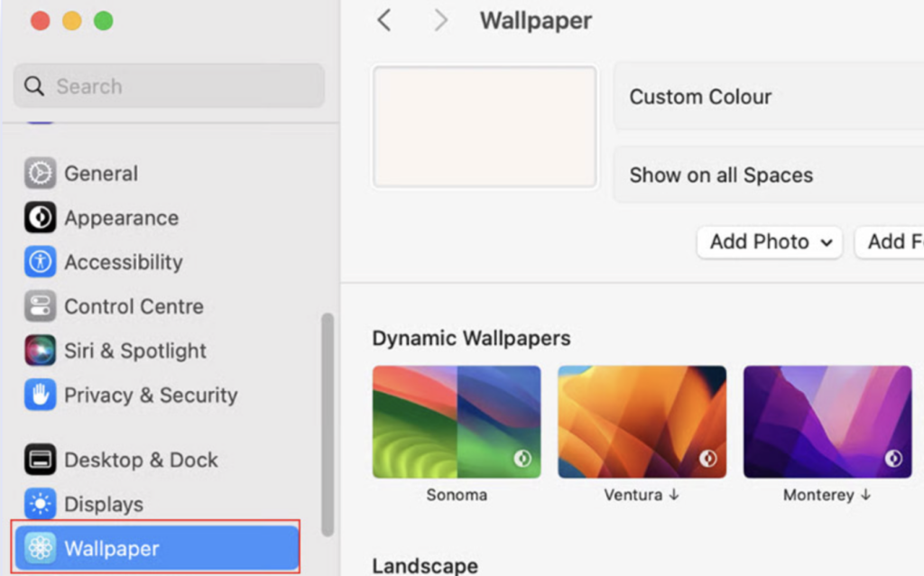Image resolution: width=924 pixels, height=576 pixels.
Task: Click the back chevron arrow
Action: [x=384, y=21]
